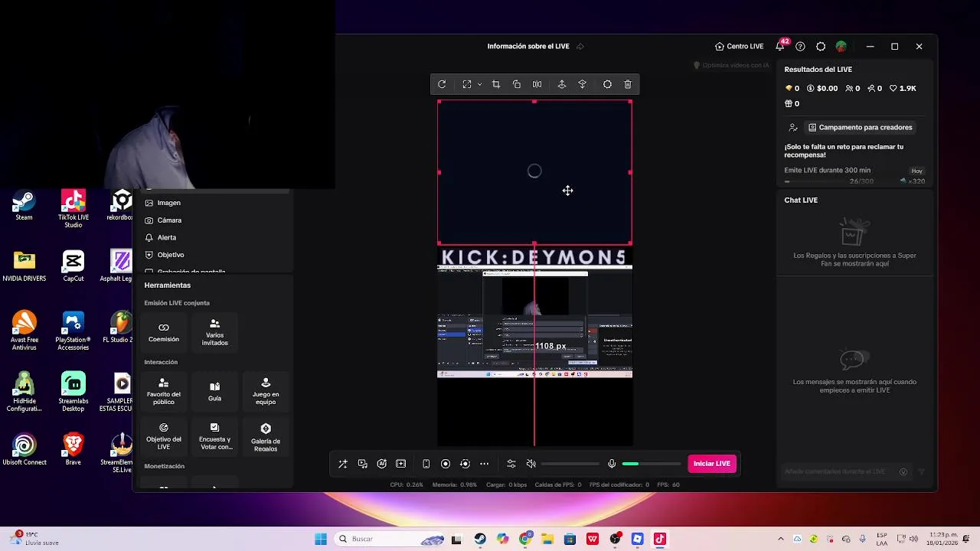Click the KICK:DEYMON5 text source in preview
Image resolution: width=980 pixels, height=551 pixels.
click(534, 257)
